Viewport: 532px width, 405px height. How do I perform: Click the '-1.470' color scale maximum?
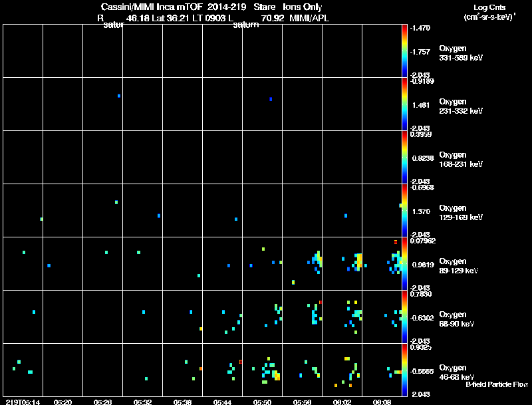click(x=420, y=28)
